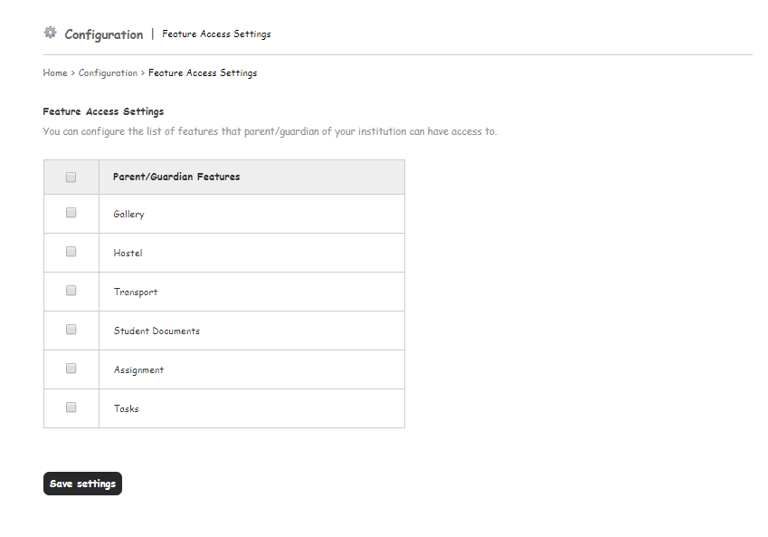The width and height of the screenshot is (768, 537).
Task: Toggle the select-all checkbox in table header
Action: [71, 177]
